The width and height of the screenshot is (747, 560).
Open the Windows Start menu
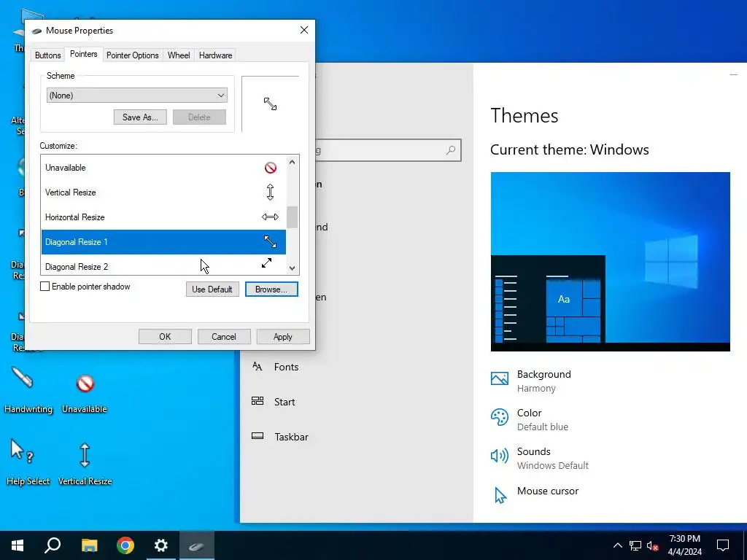point(18,545)
